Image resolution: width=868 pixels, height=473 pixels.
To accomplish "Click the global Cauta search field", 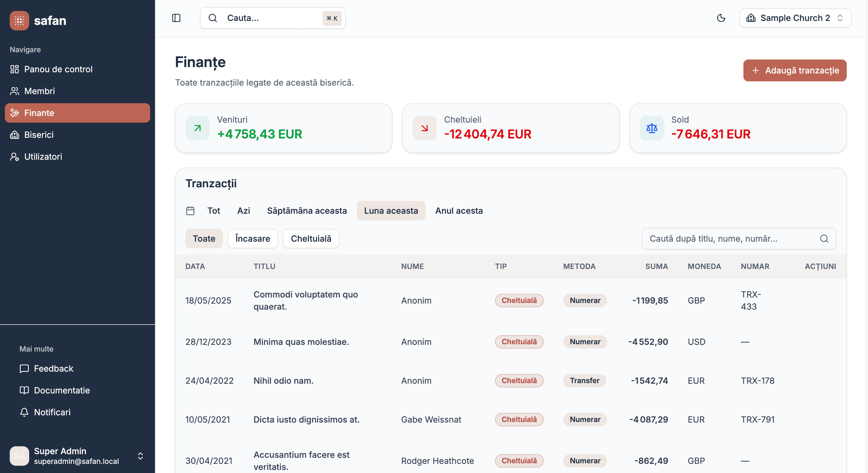I will tap(272, 18).
